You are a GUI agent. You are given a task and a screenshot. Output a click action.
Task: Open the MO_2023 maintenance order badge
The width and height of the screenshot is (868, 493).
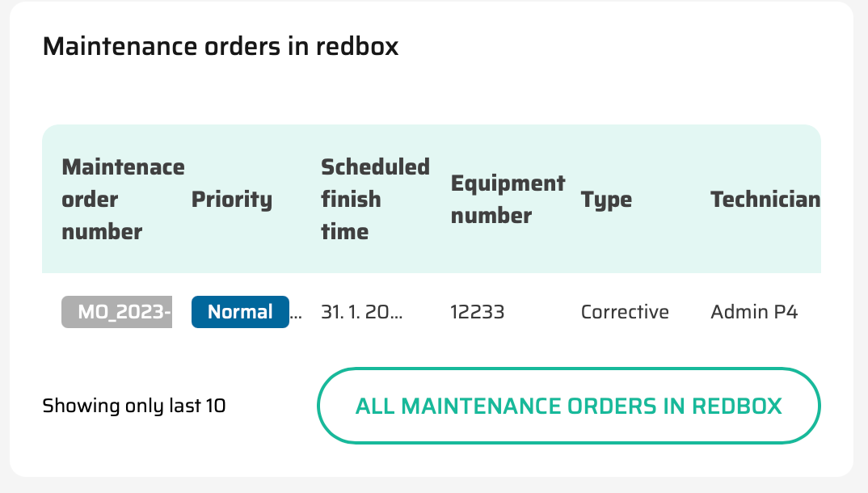pyautogui.click(x=117, y=312)
